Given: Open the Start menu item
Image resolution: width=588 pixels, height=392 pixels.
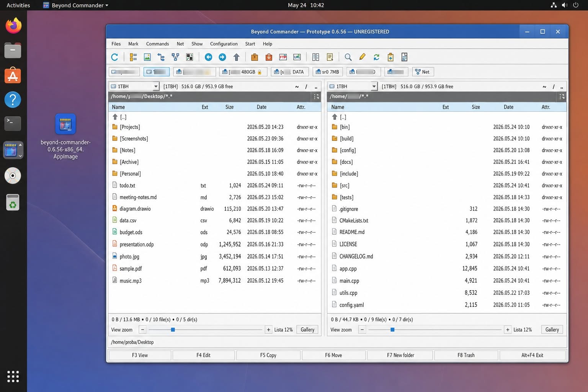Looking at the screenshot, I should (x=250, y=44).
